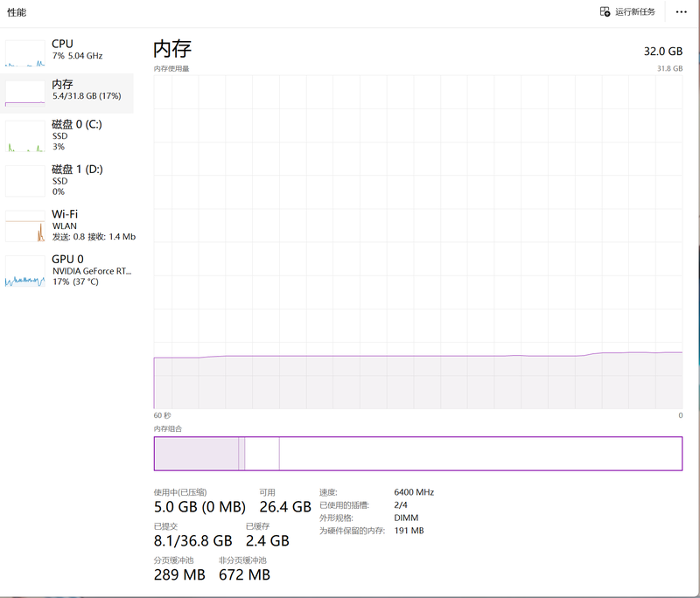Click the 使用中(已压缩) label

click(180, 492)
